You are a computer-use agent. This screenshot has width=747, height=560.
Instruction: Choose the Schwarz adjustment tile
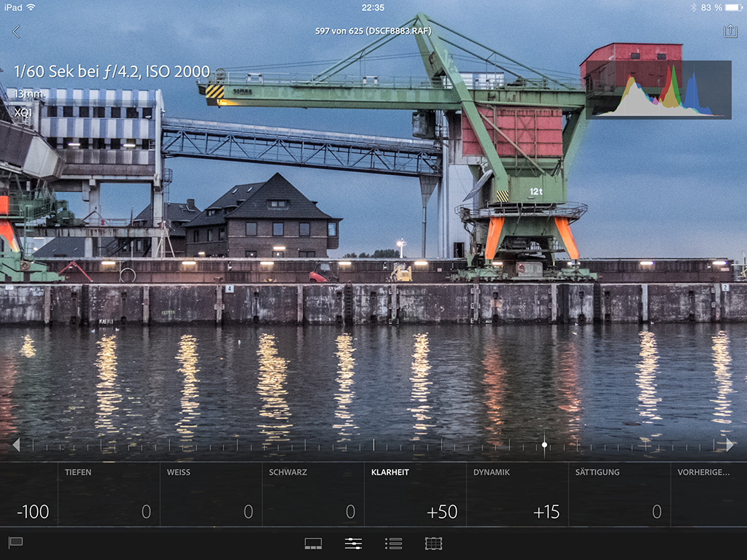pyautogui.click(x=313, y=494)
